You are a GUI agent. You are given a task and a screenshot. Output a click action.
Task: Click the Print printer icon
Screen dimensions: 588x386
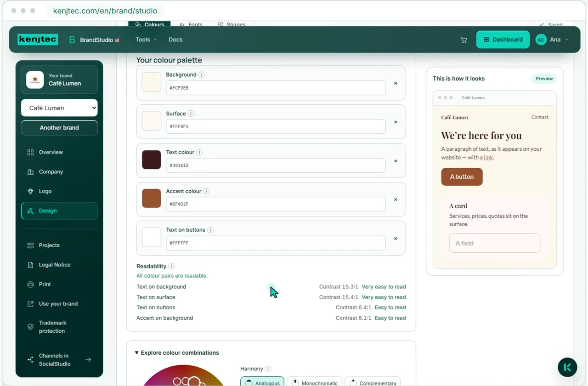pos(30,284)
